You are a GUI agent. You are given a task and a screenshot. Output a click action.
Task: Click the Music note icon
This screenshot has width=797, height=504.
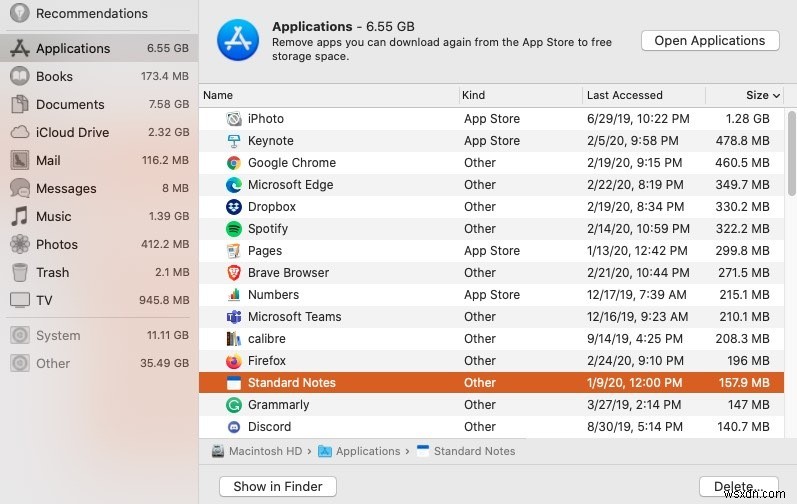pyautogui.click(x=20, y=216)
